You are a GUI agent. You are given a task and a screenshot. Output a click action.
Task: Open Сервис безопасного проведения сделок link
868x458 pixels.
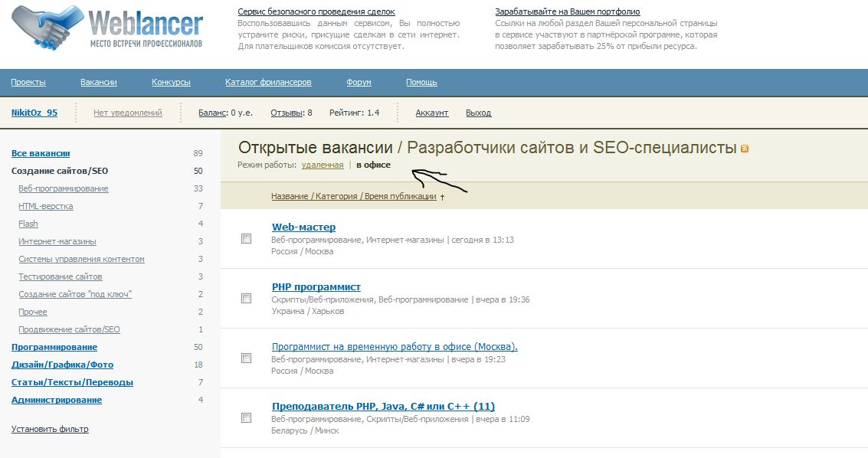coord(316,11)
